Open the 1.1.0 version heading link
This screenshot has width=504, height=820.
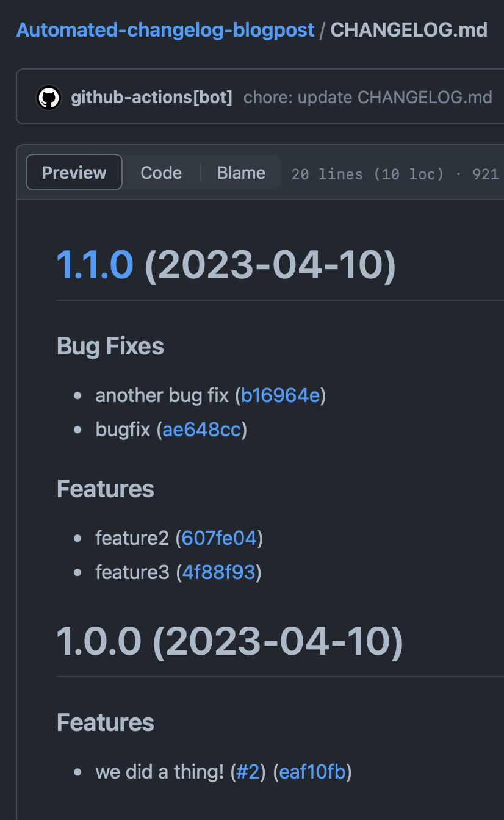click(x=95, y=264)
